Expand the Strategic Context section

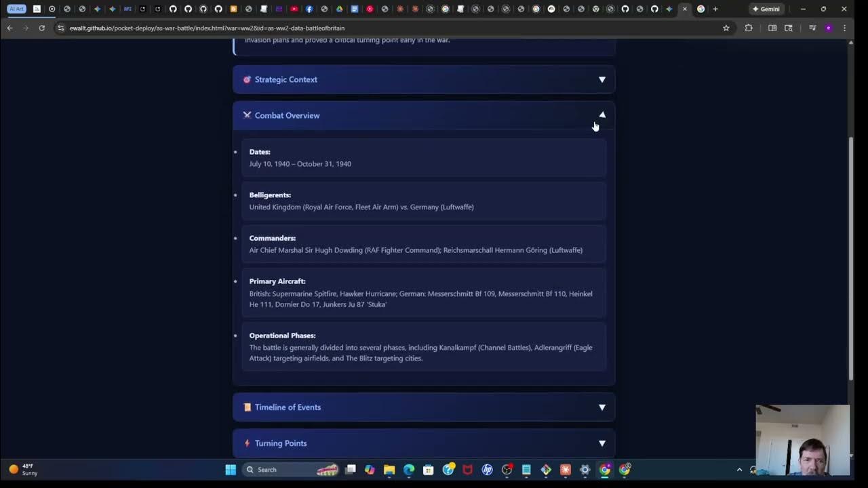(x=601, y=79)
